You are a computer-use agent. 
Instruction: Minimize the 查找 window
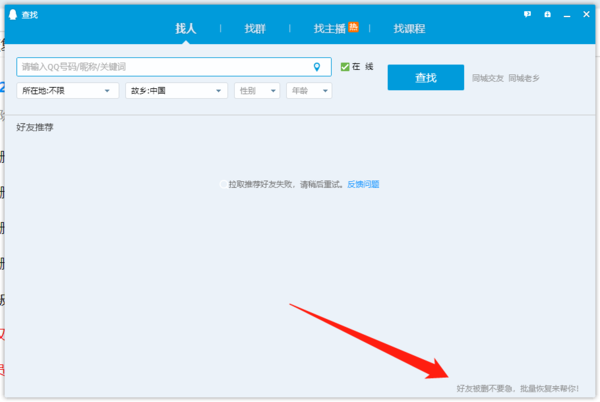tap(567, 14)
